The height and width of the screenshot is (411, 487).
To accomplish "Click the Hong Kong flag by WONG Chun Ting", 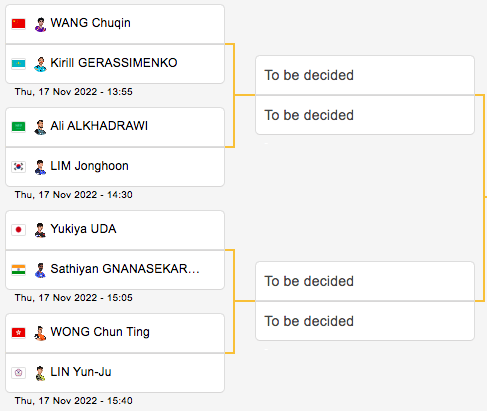I will point(18,333).
